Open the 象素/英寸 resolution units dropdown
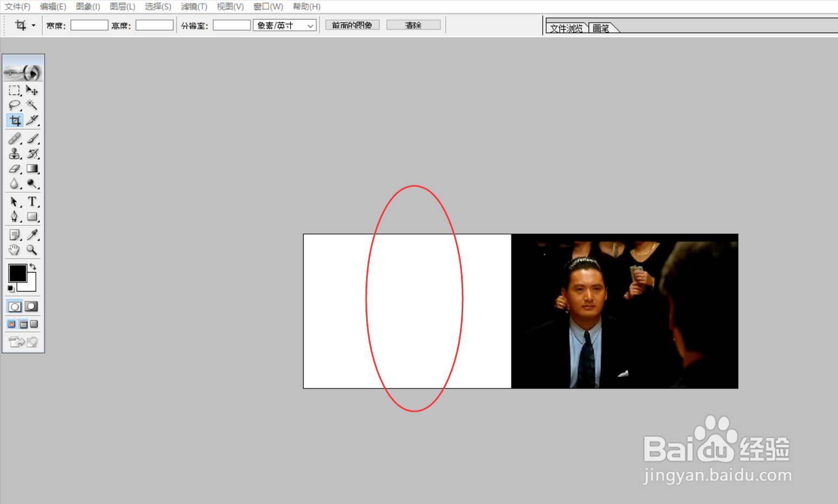The height and width of the screenshot is (504, 838). tap(285, 25)
